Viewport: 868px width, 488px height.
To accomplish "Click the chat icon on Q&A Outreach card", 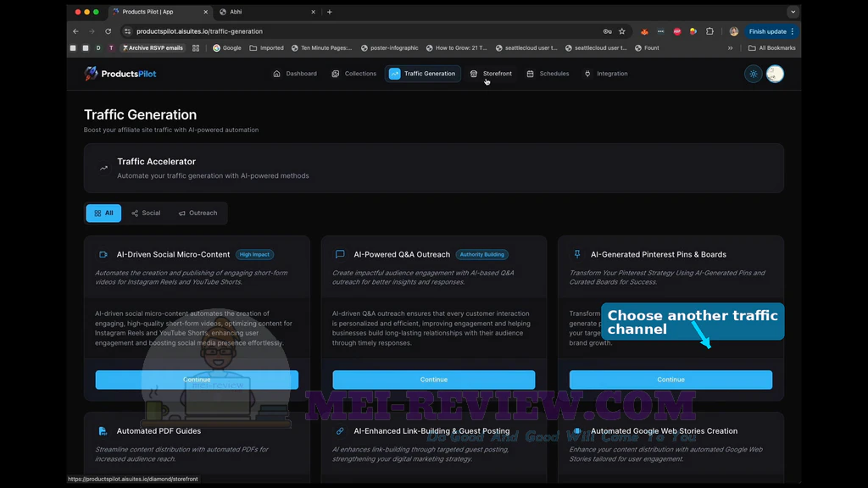I will (x=340, y=254).
